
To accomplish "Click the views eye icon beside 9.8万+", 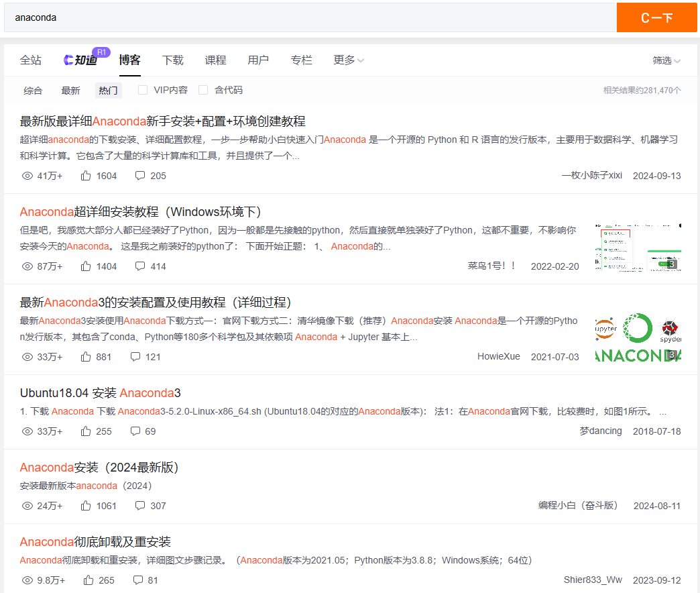I will coord(27,581).
